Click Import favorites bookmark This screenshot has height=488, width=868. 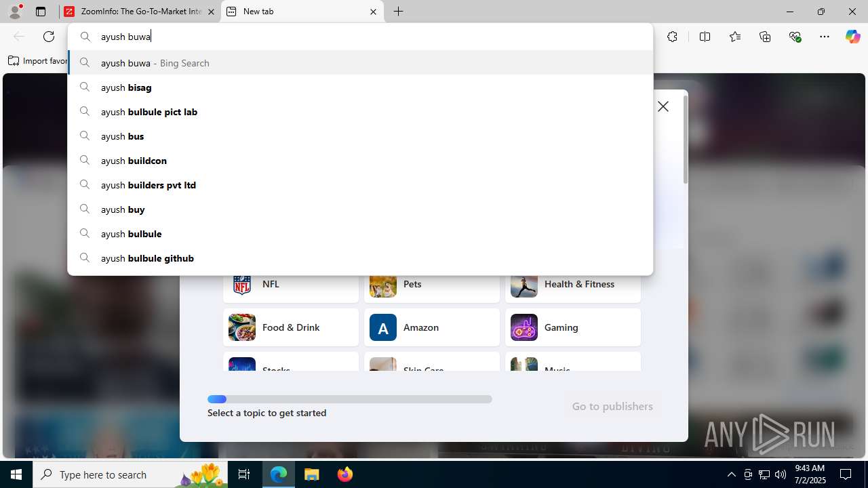(38, 61)
